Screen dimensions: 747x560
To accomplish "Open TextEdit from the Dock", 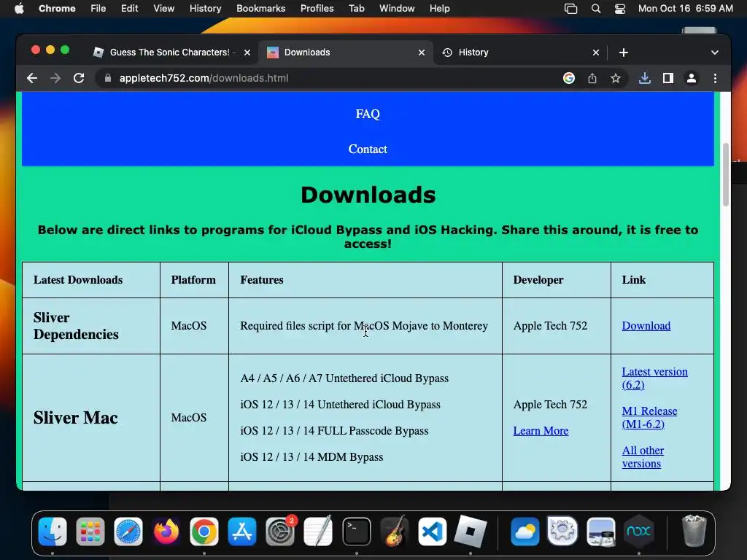I will pos(318,531).
